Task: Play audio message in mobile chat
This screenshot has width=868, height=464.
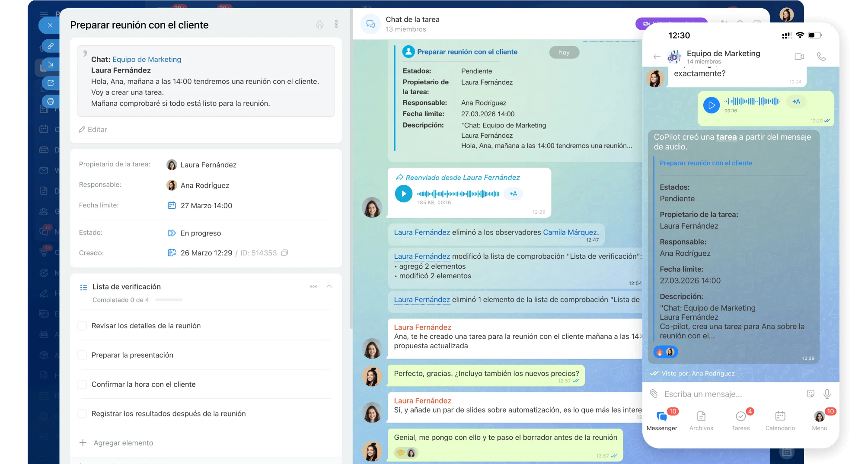Action: pos(711,105)
